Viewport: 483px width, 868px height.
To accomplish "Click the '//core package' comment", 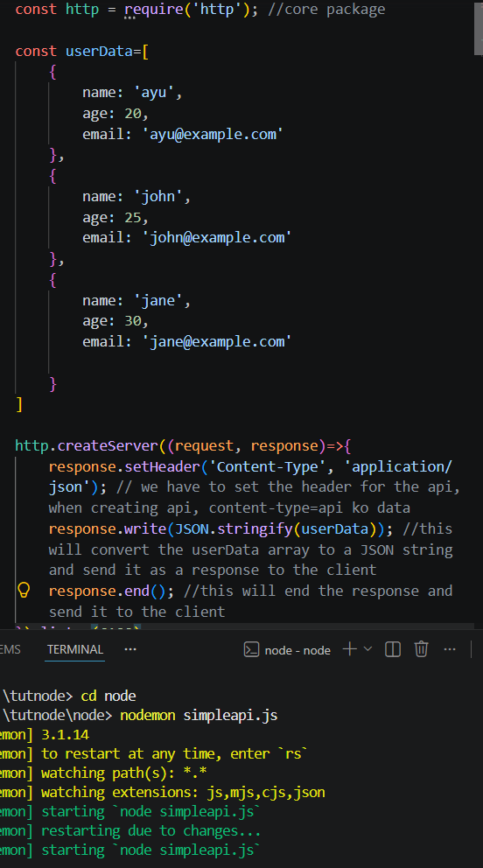I will (326, 10).
